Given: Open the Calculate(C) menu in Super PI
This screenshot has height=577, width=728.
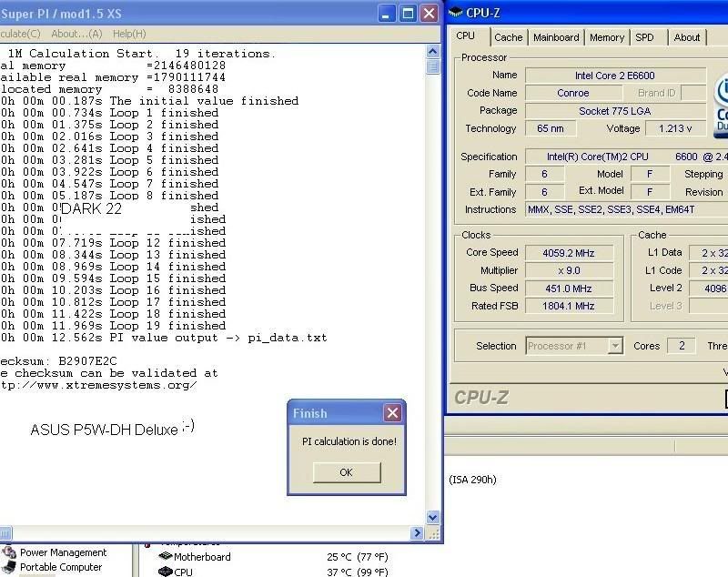Looking at the screenshot, I should 20,34.
